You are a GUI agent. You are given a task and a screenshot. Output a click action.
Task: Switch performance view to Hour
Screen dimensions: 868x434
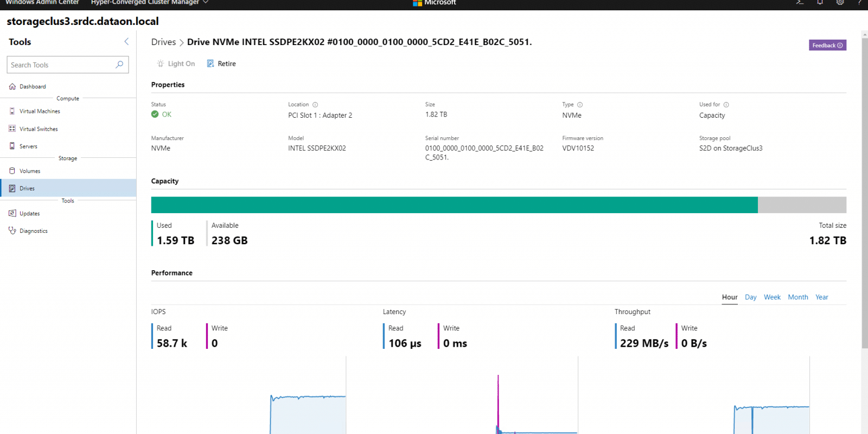click(730, 297)
